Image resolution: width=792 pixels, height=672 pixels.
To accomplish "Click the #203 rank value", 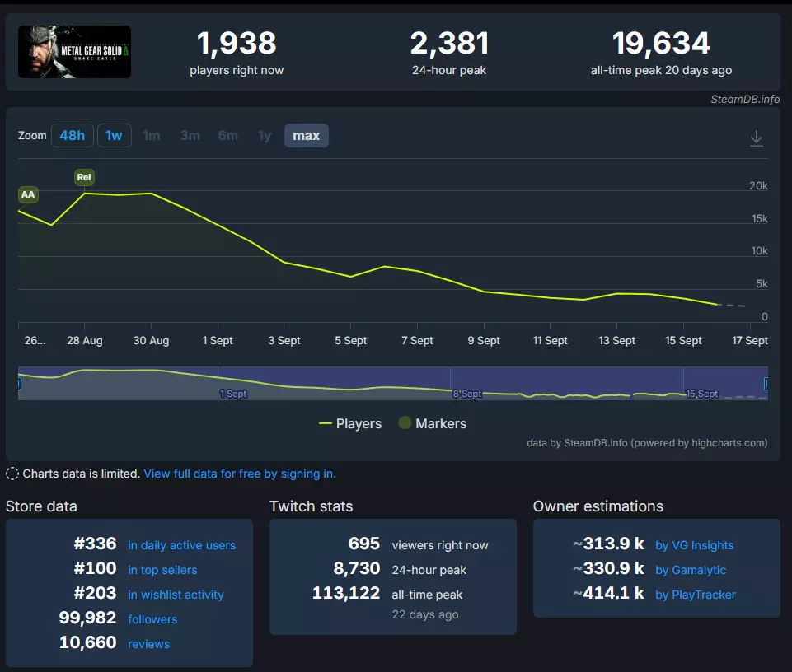I will (x=95, y=593).
